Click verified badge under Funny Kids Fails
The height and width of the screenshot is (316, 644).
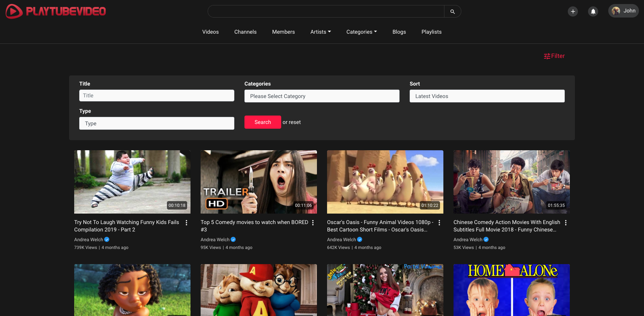tap(107, 240)
